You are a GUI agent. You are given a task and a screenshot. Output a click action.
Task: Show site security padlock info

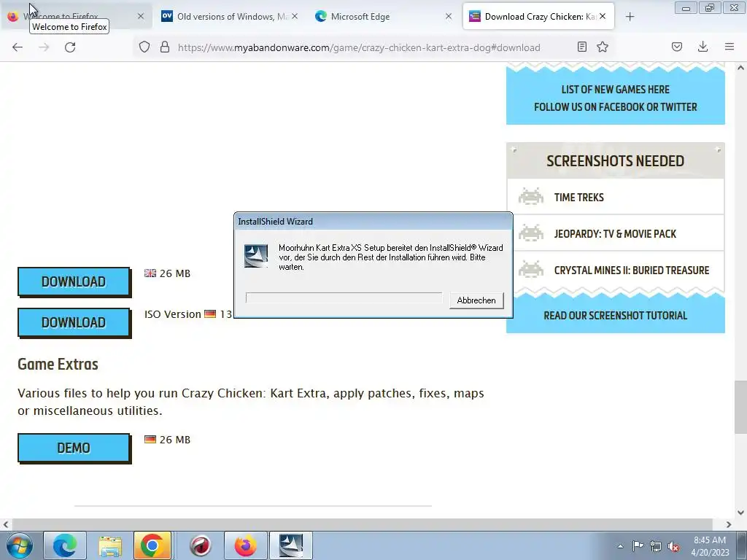(165, 47)
